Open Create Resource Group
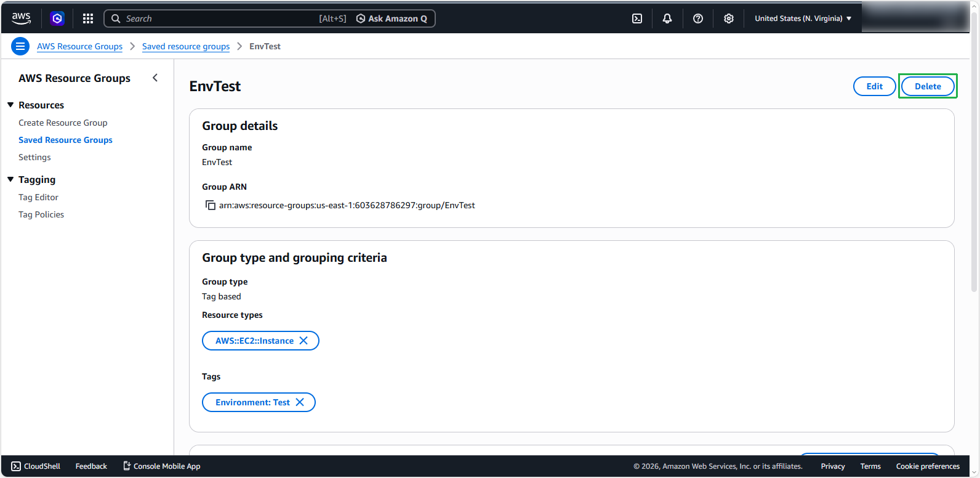The image size is (980, 478). tap(63, 123)
